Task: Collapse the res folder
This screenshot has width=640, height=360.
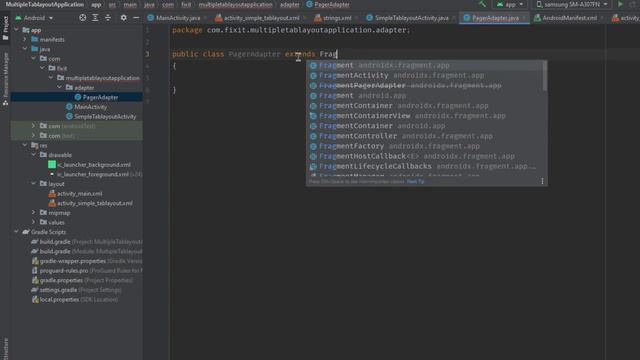Action: pos(25,145)
